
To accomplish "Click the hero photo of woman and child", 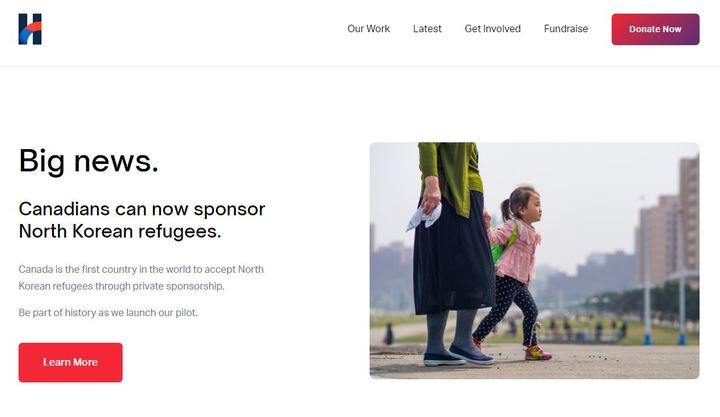I will [534, 260].
